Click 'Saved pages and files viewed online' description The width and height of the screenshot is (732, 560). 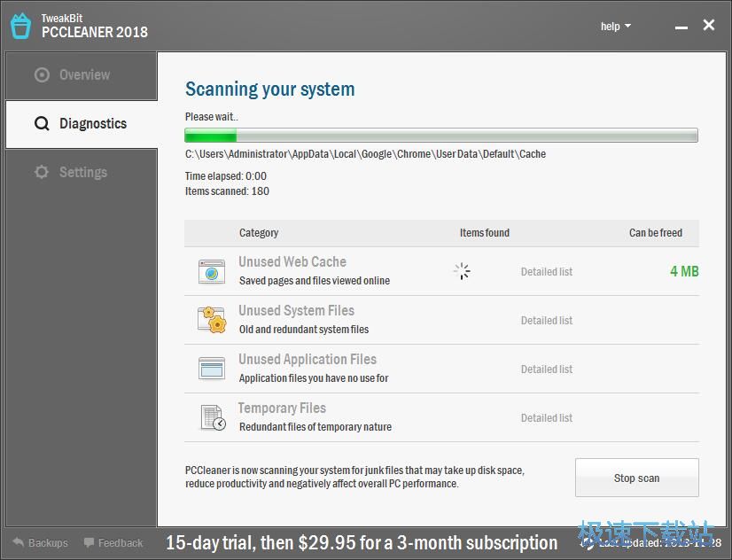pos(315,281)
